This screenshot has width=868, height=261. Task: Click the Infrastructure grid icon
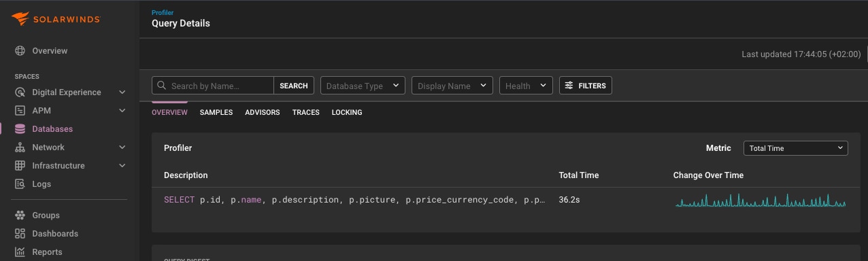point(20,166)
